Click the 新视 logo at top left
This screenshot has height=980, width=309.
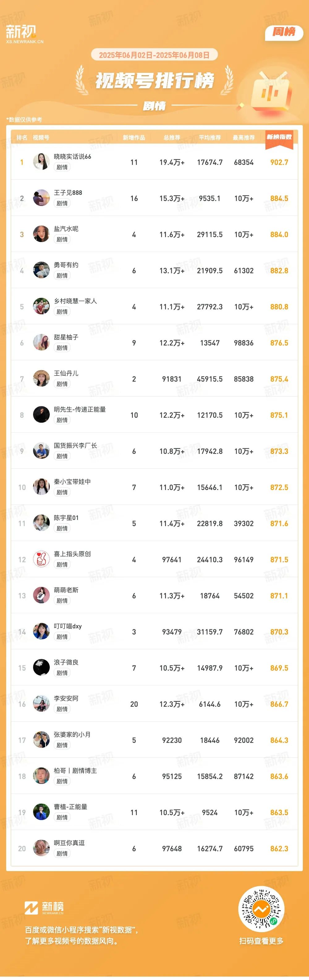[25, 34]
